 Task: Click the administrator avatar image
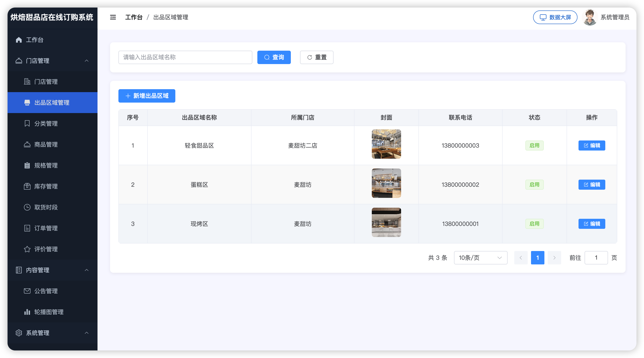click(590, 17)
